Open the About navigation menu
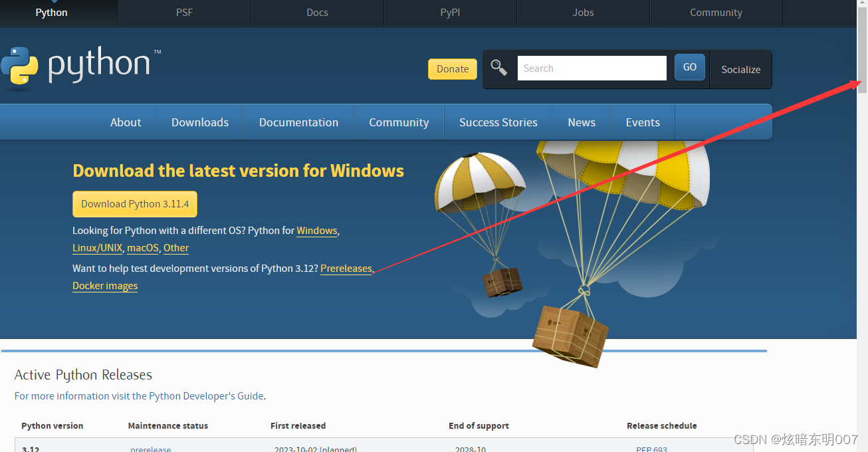The image size is (868, 452). click(126, 122)
